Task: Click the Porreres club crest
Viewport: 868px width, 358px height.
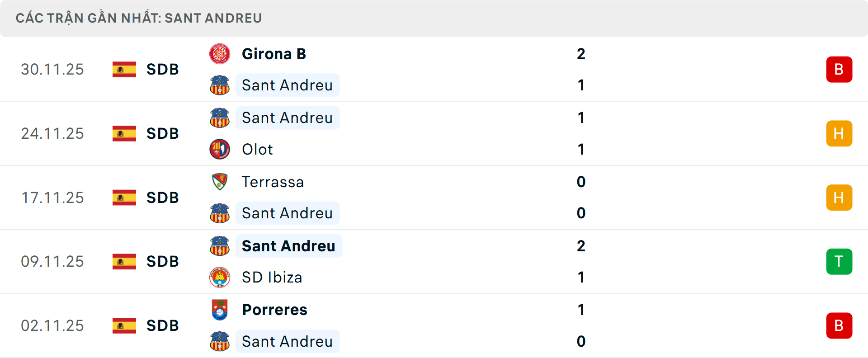Action: tap(220, 310)
